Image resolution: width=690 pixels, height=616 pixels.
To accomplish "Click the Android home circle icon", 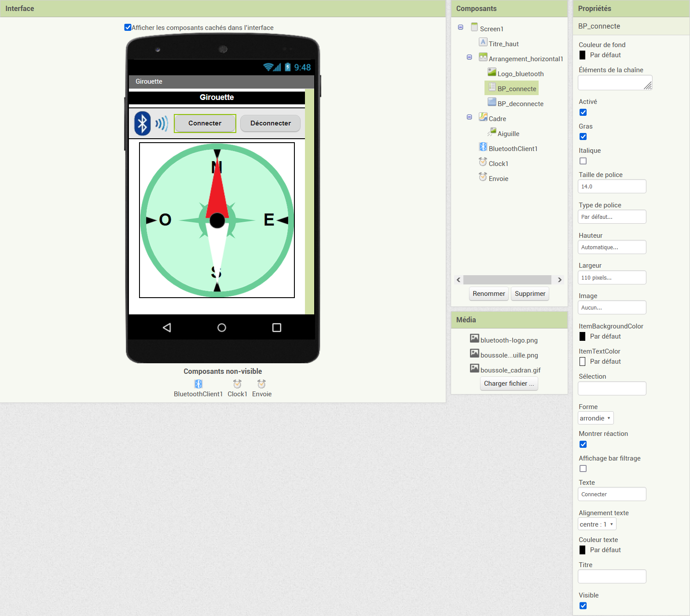I will coord(222,328).
